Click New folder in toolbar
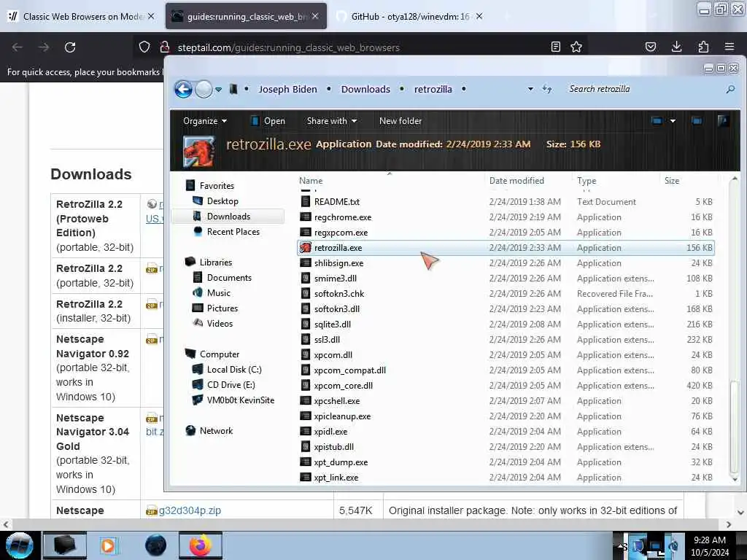Image resolution: width=747 pixels, height=560 pixels. pyautogui.click(x=400, y=121)
